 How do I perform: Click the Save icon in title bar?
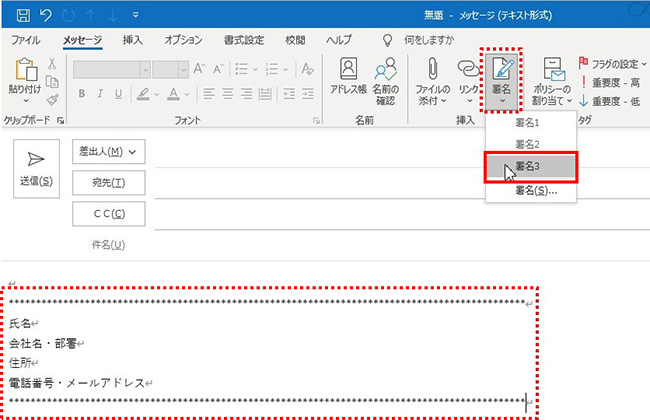click(x=16, y=14)
